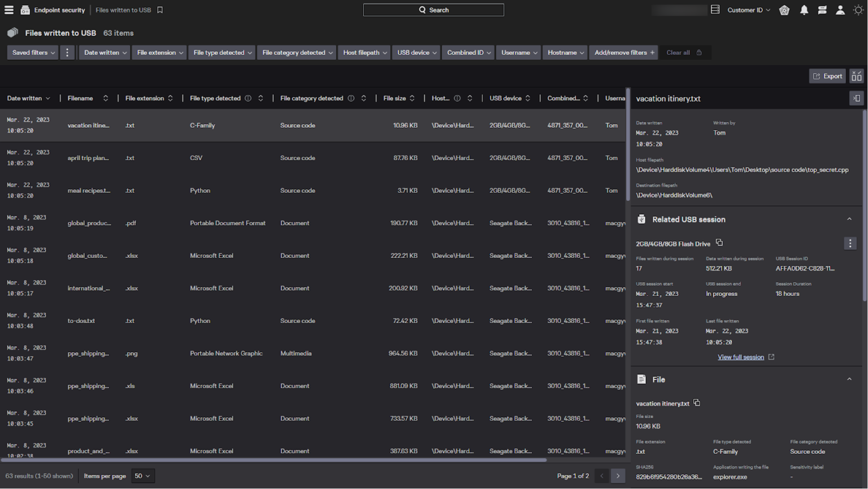Viewport: 868px width, 489px height.
Task: Collapse the Related USB session section
Action: tap(849, 219)
